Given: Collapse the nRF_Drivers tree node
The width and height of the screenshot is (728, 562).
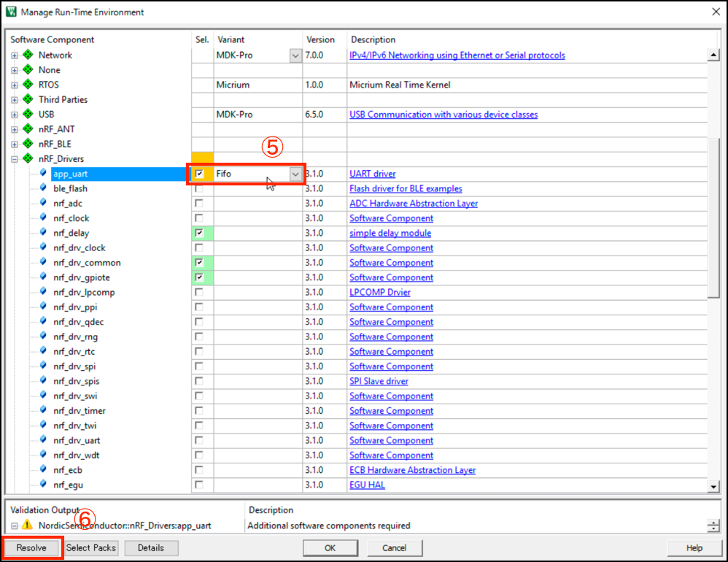Looking at the screenshot, I should point(15,159).
